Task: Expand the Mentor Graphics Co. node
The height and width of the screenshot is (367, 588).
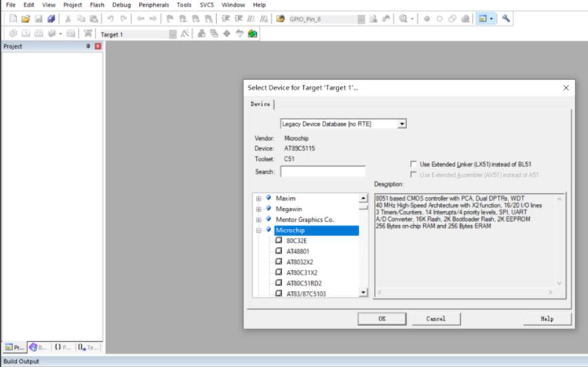Action: tap(258, 219)
